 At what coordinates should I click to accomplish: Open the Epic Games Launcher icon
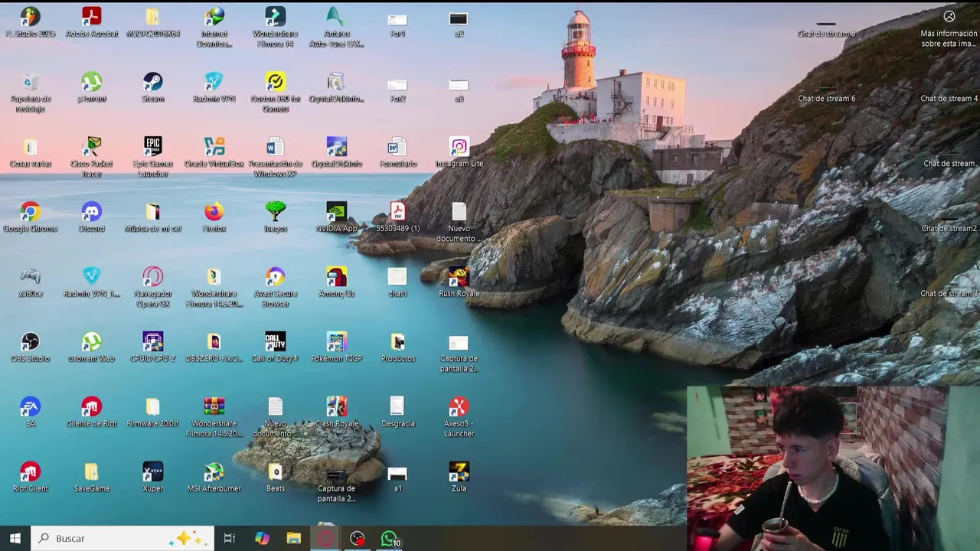click(153, 157)
